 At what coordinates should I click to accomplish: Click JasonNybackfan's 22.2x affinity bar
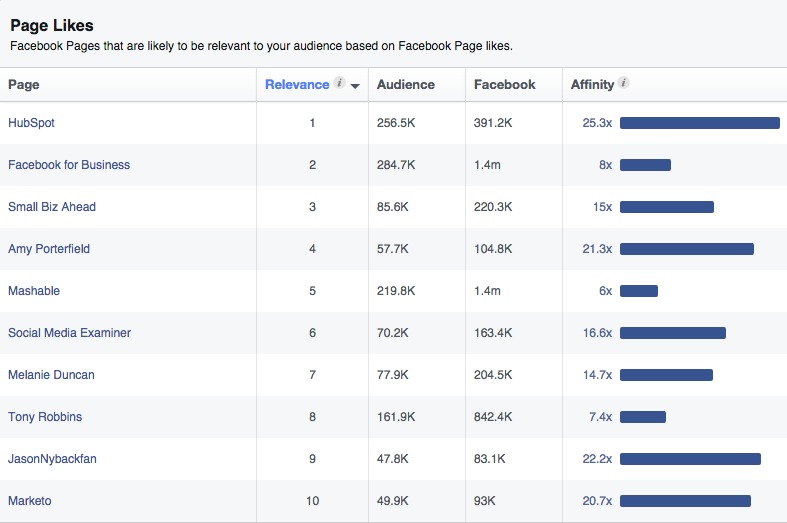pos(690,459)
